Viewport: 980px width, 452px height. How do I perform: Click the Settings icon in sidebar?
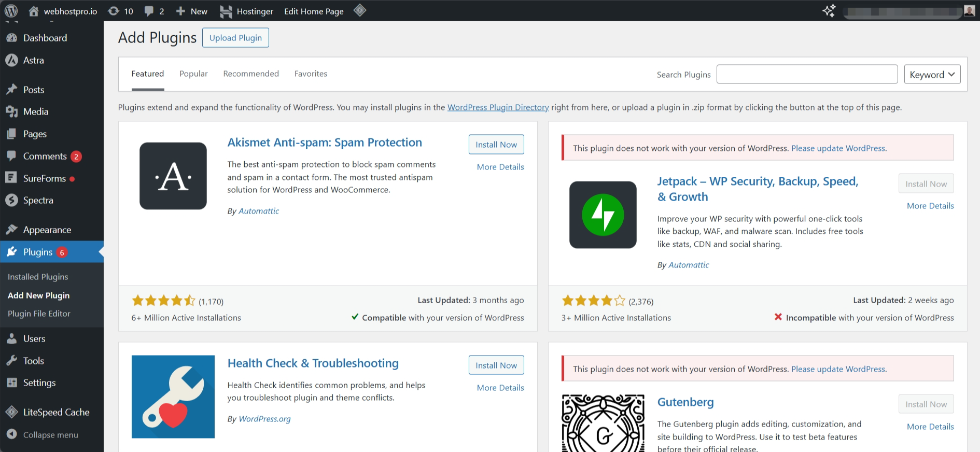(x=11, y=383)
